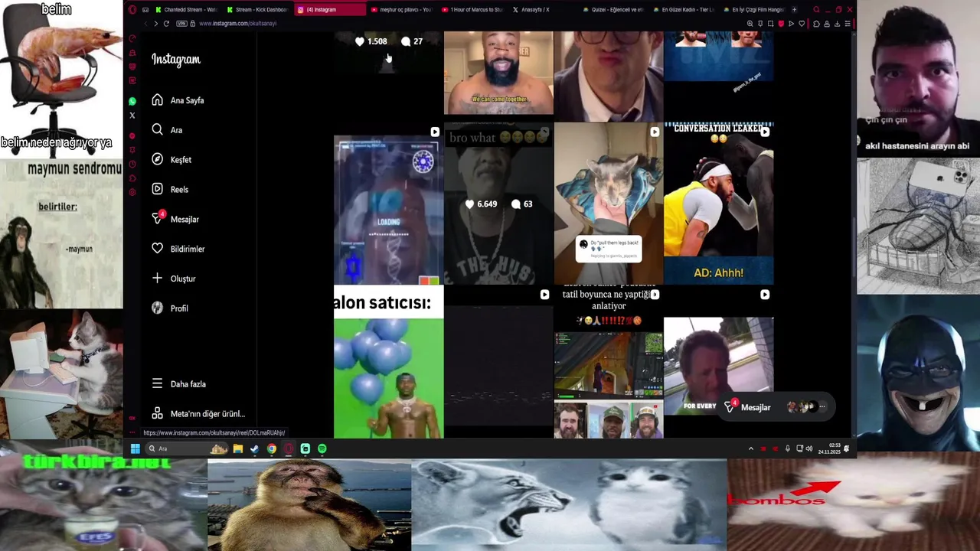Click the Opera menu logo icon
This screenshot has height=551, width=980.
132,10
